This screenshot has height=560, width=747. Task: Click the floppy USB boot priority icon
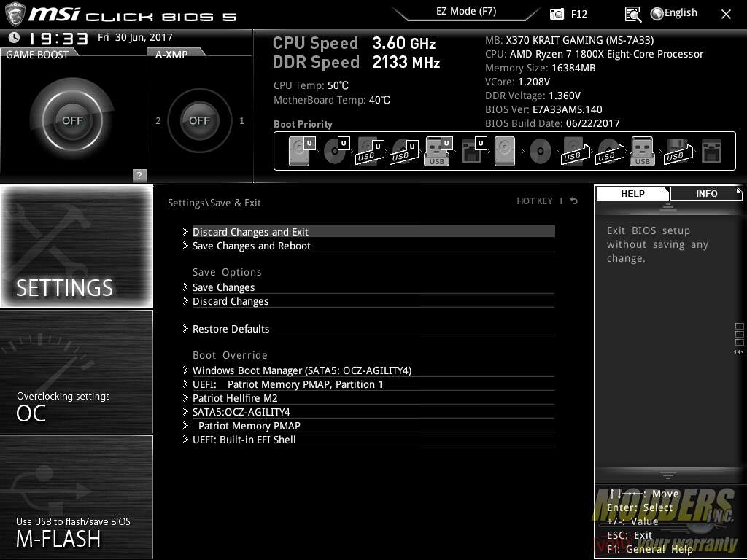pyautogui.click(x=678, y=152)
